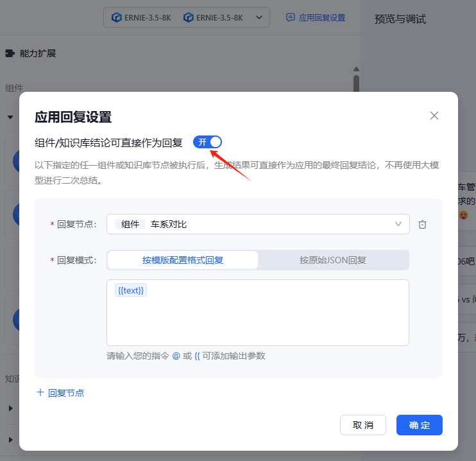Open the ERNIE-3.5-8K model selector dropdown
Screen dimensions: 476x461
259,17
